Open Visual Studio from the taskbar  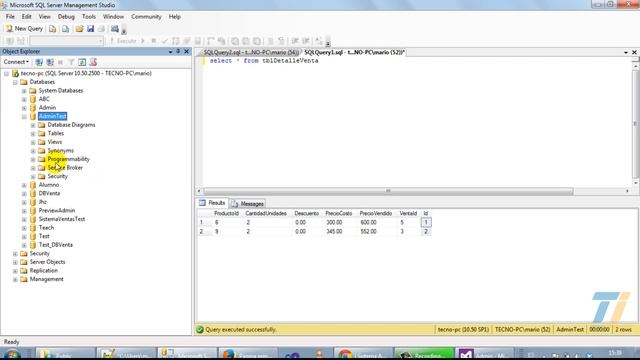tap(484, 353)
